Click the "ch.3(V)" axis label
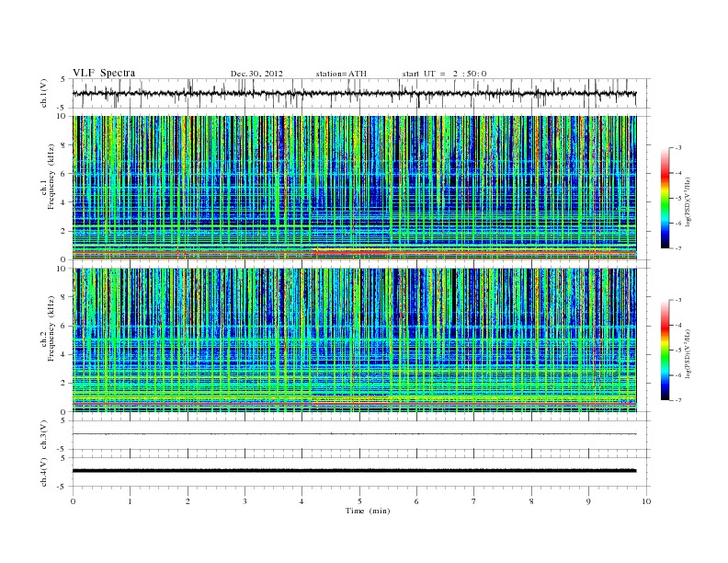 44,435
